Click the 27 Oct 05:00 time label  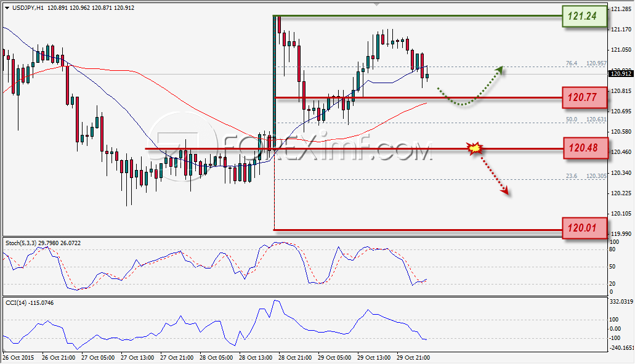[x=97, y=358]
